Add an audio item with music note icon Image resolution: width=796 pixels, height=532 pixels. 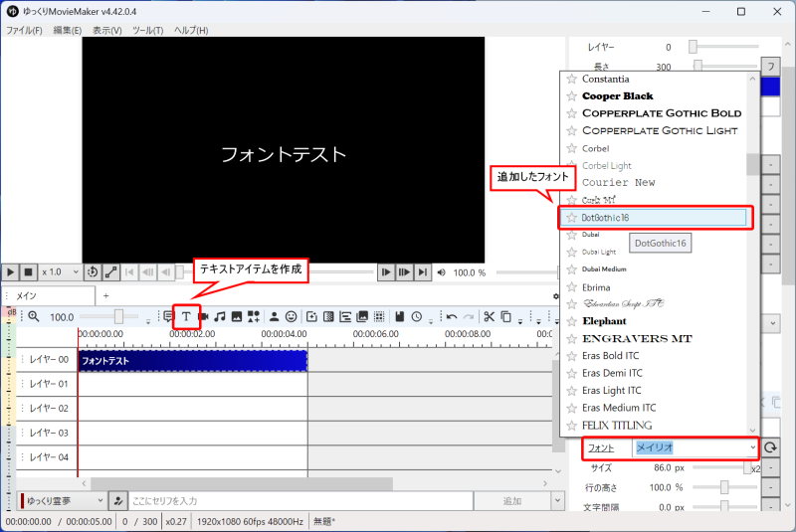pyautogui.click(x=220, y=316)
